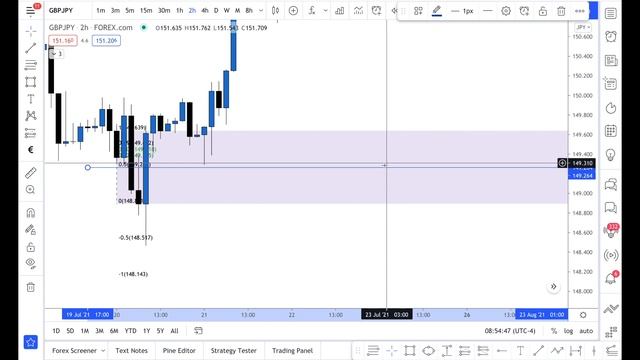Toggle percent scale mode
This screenshot has height=360, width=640.
coord(553,331)
